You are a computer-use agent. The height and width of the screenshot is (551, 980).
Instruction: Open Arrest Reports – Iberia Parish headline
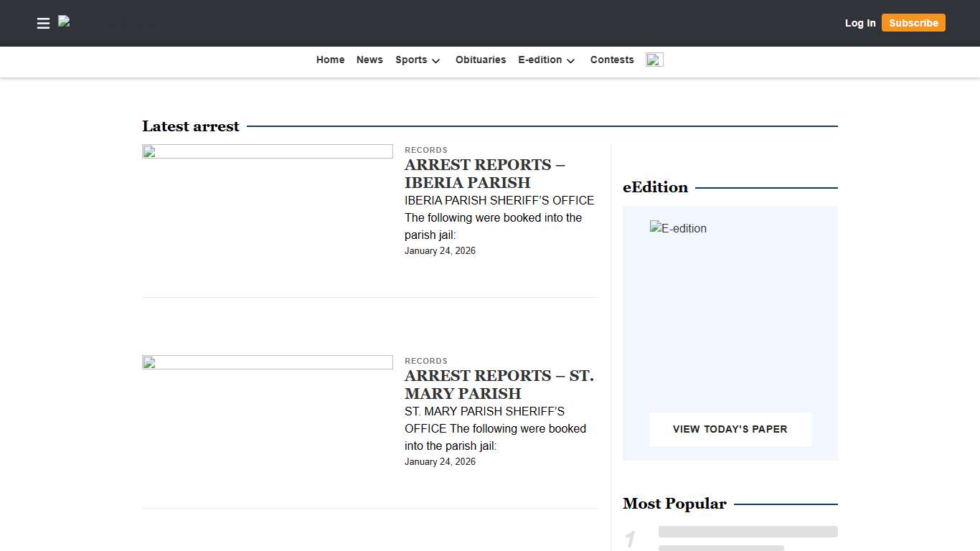484,174
